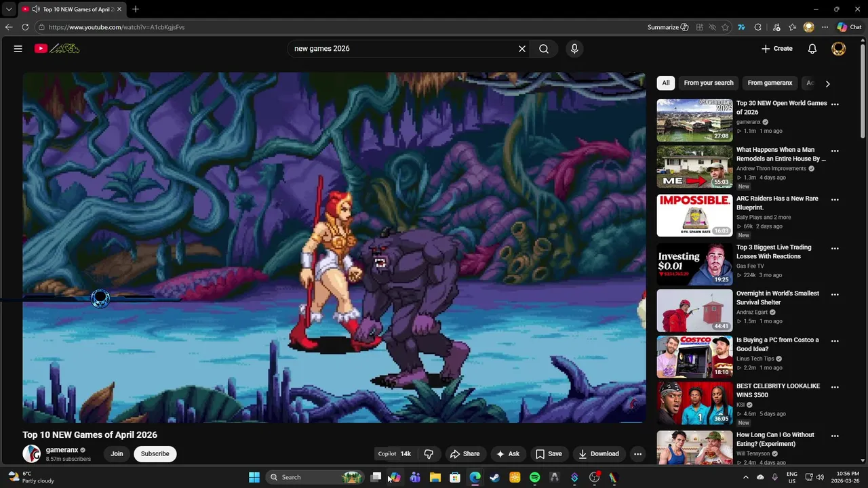
Task: Open 'Overnight in World's Smallest Survival Shelter' title
Action: coord(778,298)
